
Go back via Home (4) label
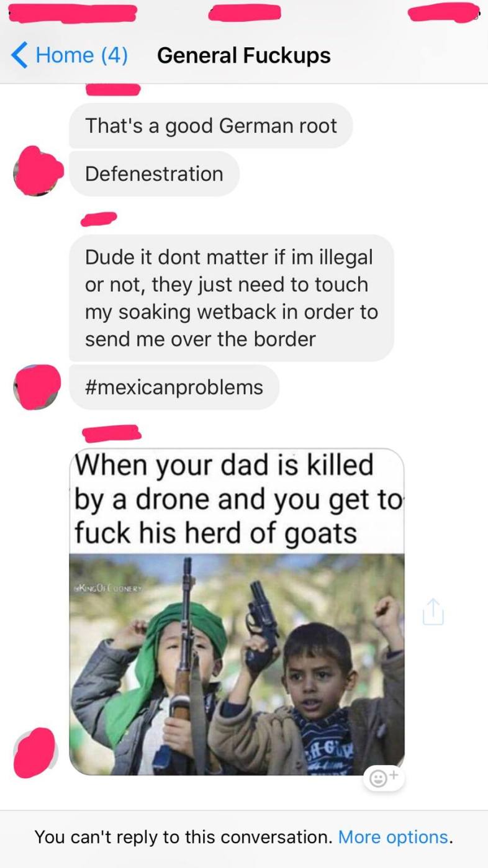[x=81, y=55]
